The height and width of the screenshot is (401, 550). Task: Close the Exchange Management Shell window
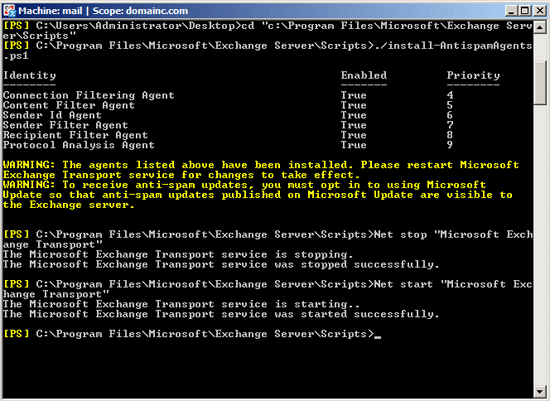tap(540, 11)
